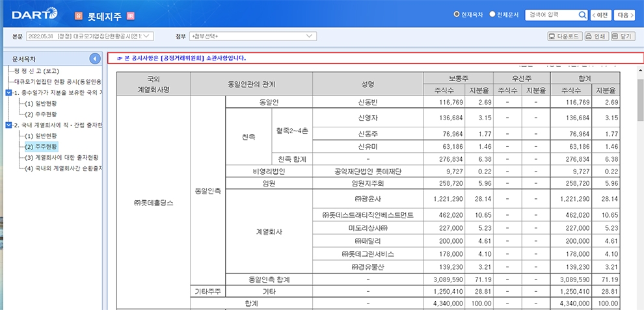Collapse tree node 1. 총수일가가 지분을 보유한
644x310 pixels.
click(x=8, y=92)
